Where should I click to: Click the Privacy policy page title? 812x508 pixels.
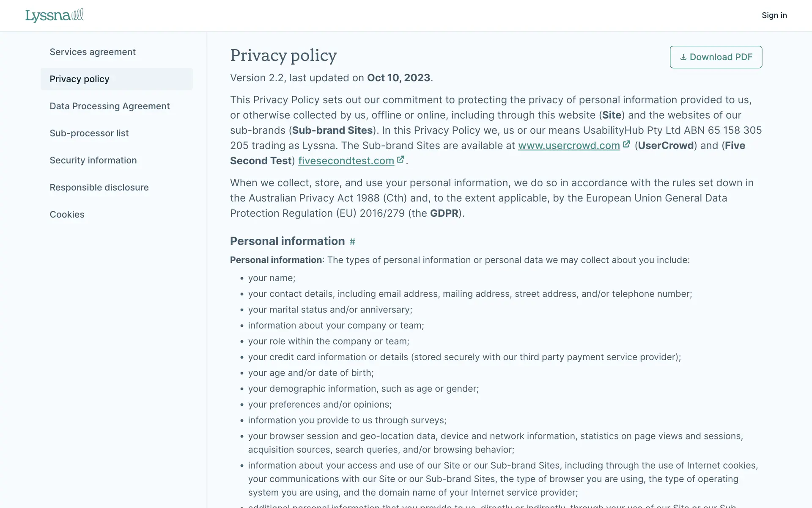pos(283,55)
